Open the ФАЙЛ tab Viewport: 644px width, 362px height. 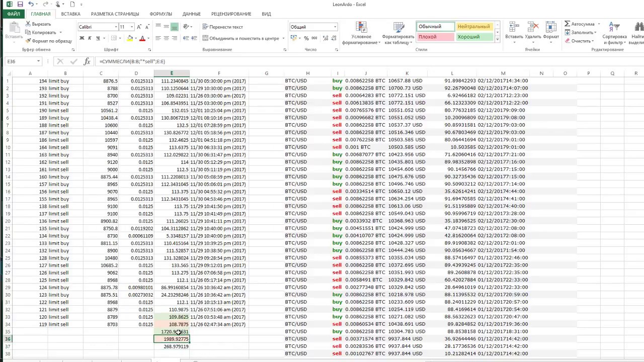tap(14, 14)
